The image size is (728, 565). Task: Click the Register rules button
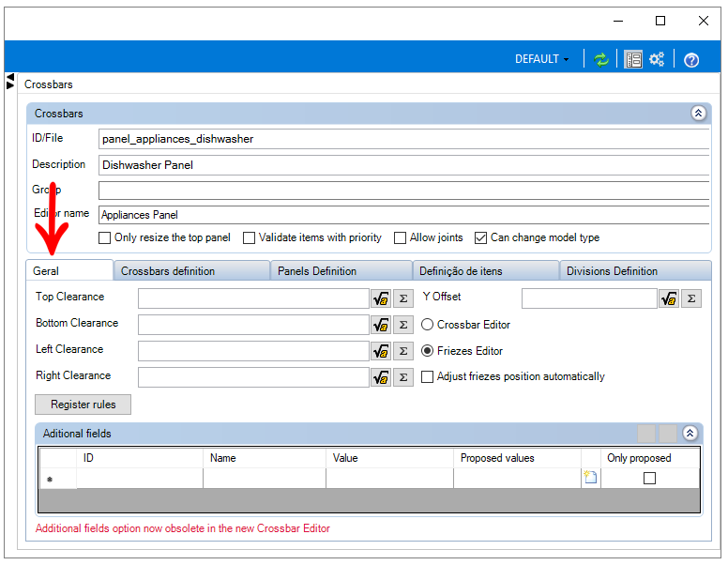83,405
